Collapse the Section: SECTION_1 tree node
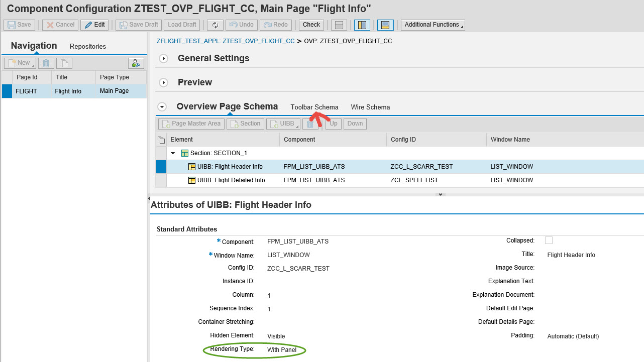This screenshot has height=362, width=644. pyautogui.click(x=172, y=153)
